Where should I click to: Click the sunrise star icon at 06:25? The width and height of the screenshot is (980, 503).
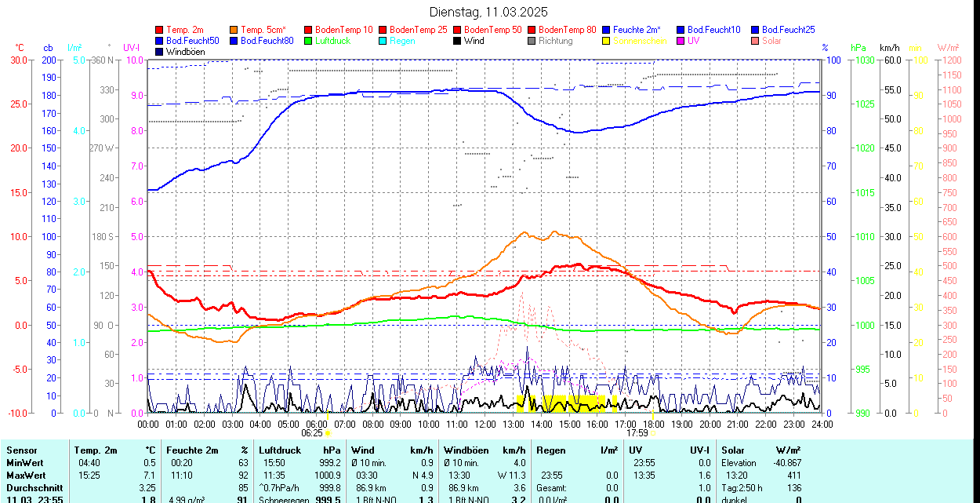[328, 432]
